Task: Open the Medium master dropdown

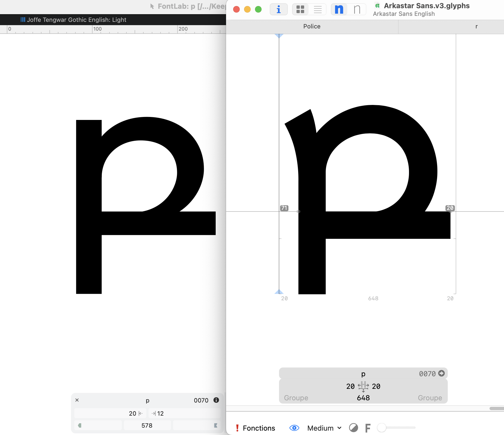Action: [x=324, y=428]
